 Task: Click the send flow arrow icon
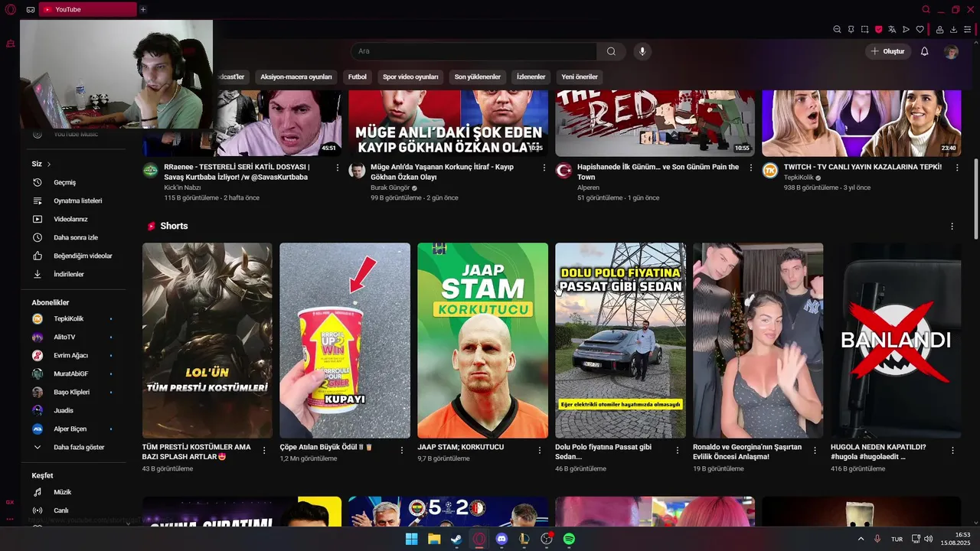click(906, 30)
